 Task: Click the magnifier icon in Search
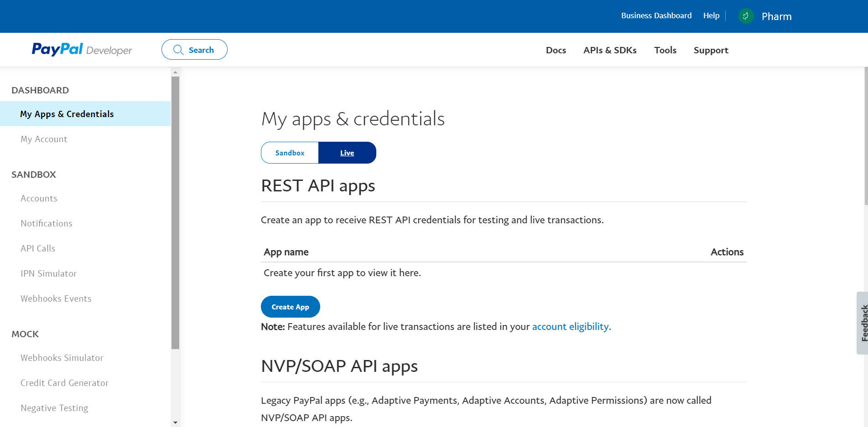tap(178, 50)
